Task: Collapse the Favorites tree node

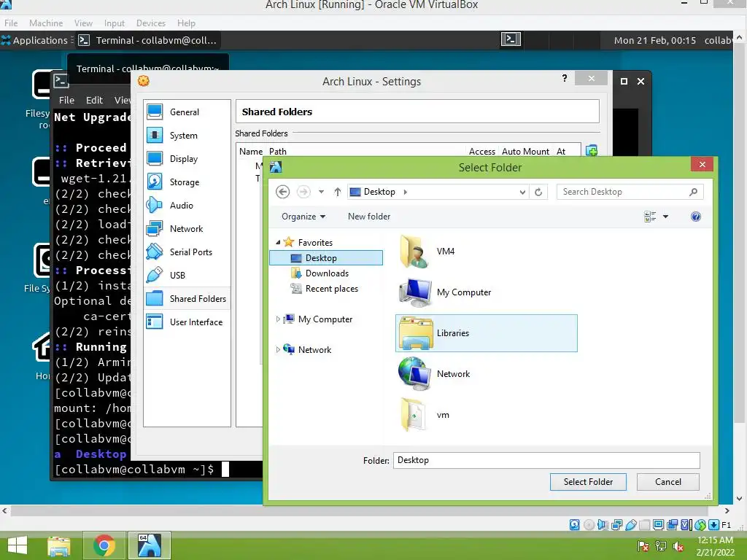Action: pos(278,242)
